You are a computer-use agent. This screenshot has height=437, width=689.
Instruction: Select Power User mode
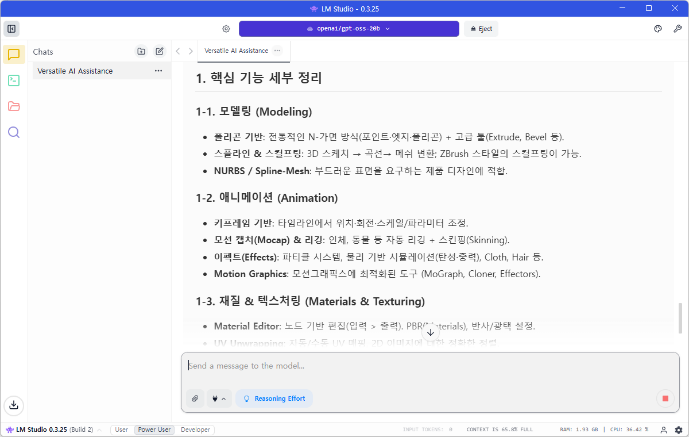pyautogui.click(x=153, y=429)
